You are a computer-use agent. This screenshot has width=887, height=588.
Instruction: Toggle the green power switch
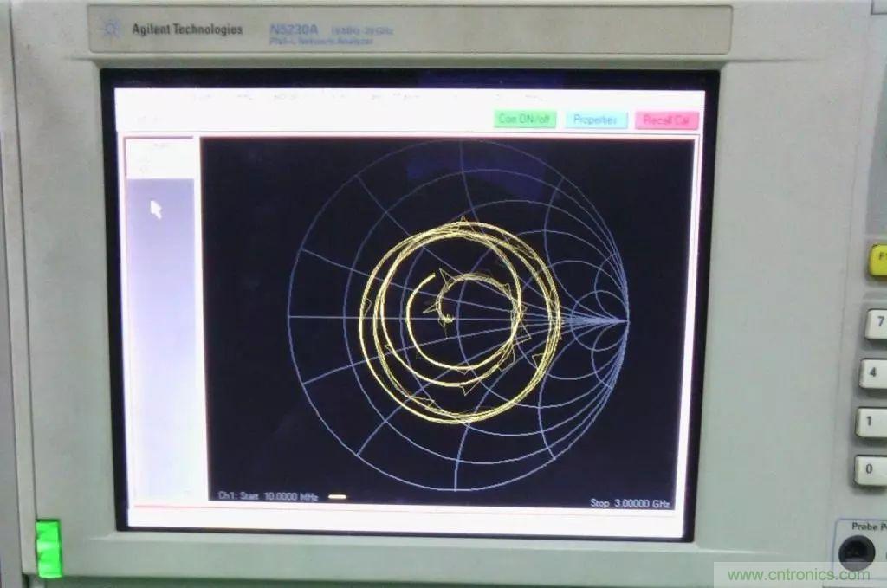click(49, 548)
